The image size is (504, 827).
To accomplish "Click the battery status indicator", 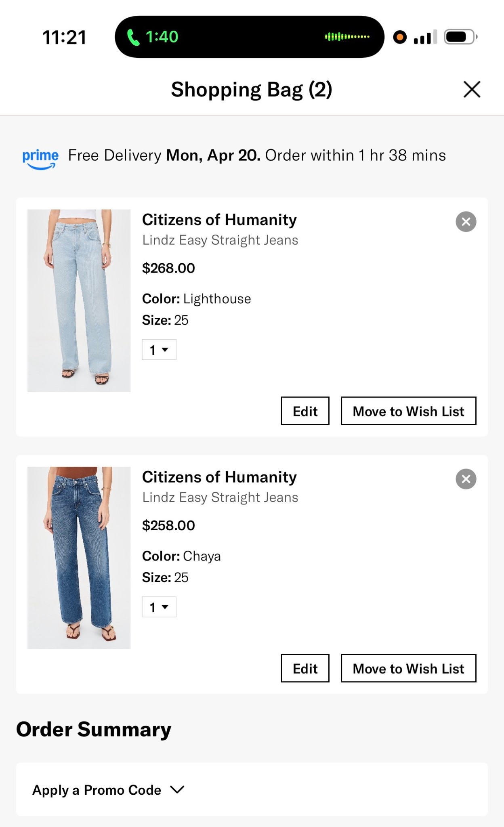I will 458,37.
